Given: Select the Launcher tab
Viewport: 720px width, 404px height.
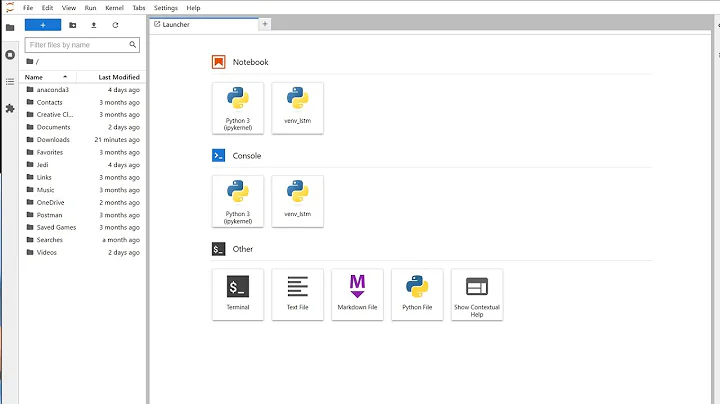Looking at the screenshot, I should 204,24.
